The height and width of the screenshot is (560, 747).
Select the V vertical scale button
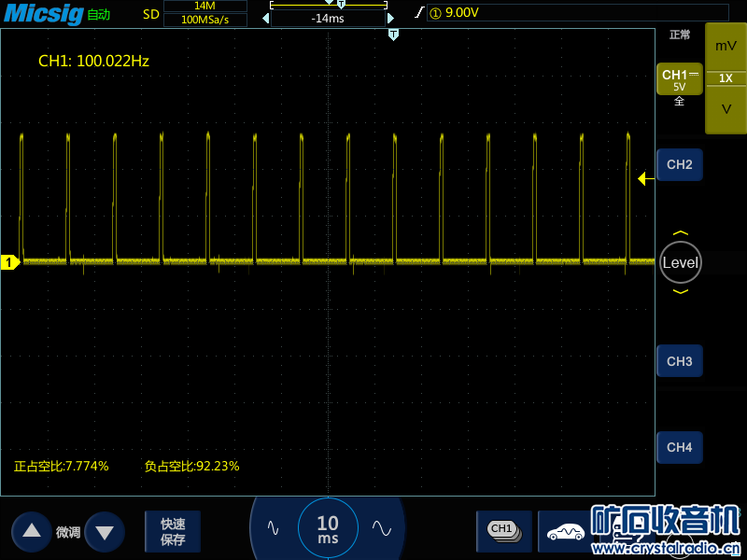click(x=726, y=109)
